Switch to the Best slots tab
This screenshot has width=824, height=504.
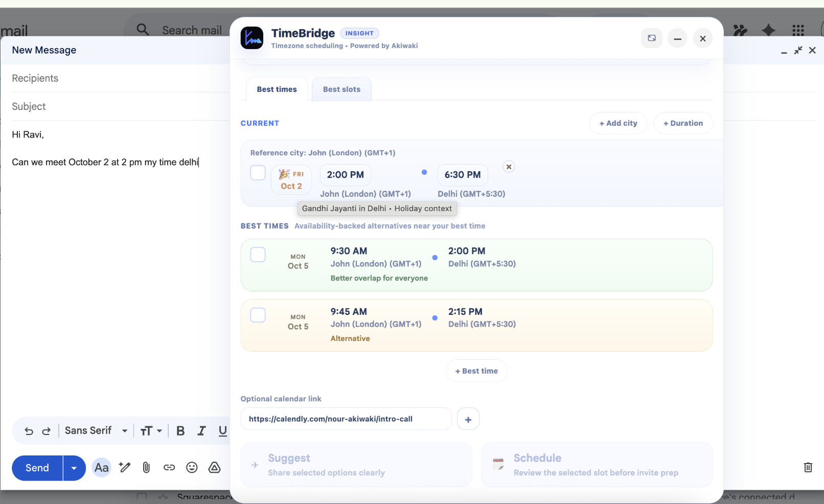pyautogui.click(x=341, y=89)
